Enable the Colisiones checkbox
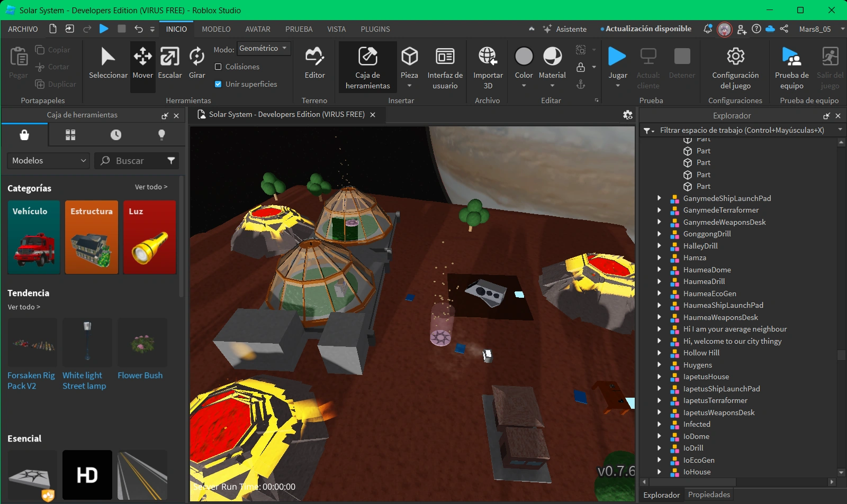 pos(219,67)
